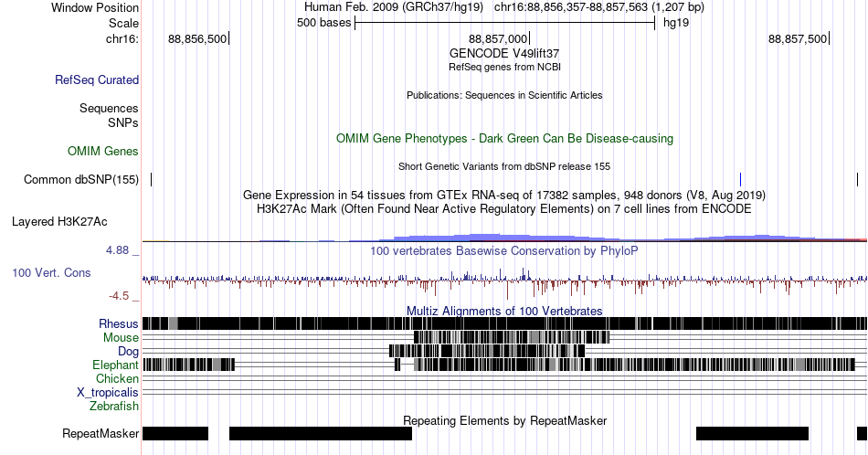Click the hg19 scale label
The image size is (868, 455).
point(676,23)
